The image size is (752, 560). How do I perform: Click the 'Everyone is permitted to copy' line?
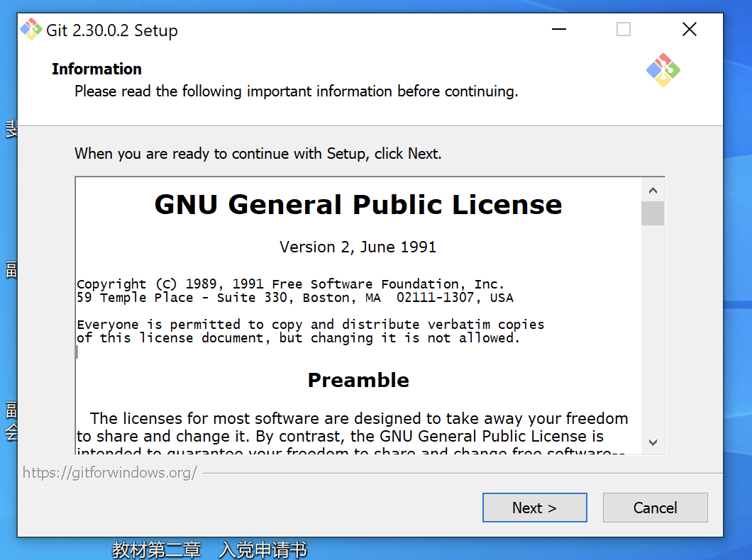pos(310,325)
